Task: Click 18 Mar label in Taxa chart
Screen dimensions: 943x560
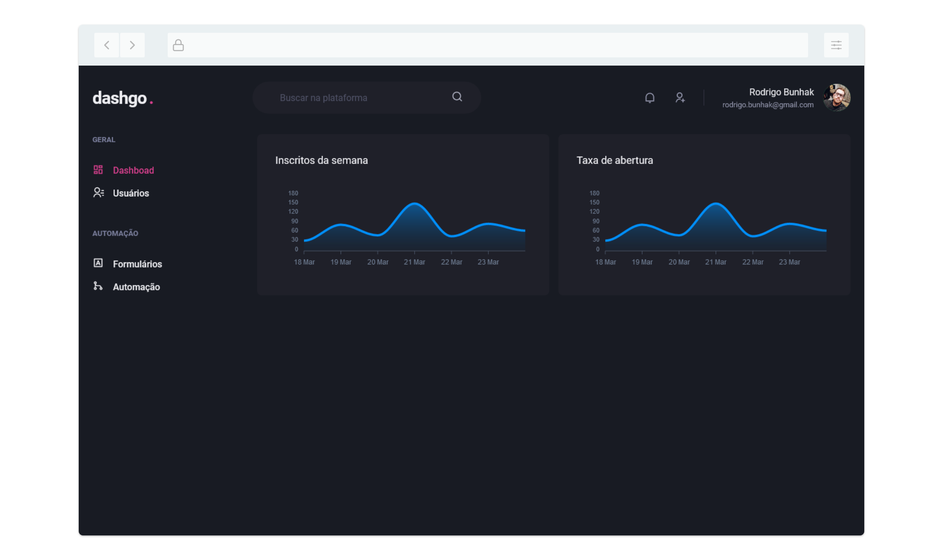Action: [606, 262]
